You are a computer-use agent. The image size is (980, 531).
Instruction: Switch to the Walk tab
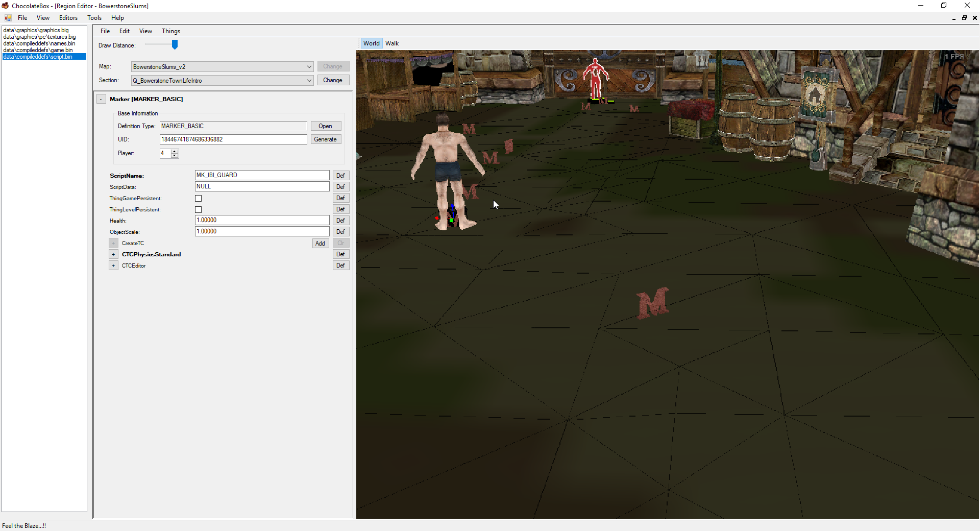[392, 43]
